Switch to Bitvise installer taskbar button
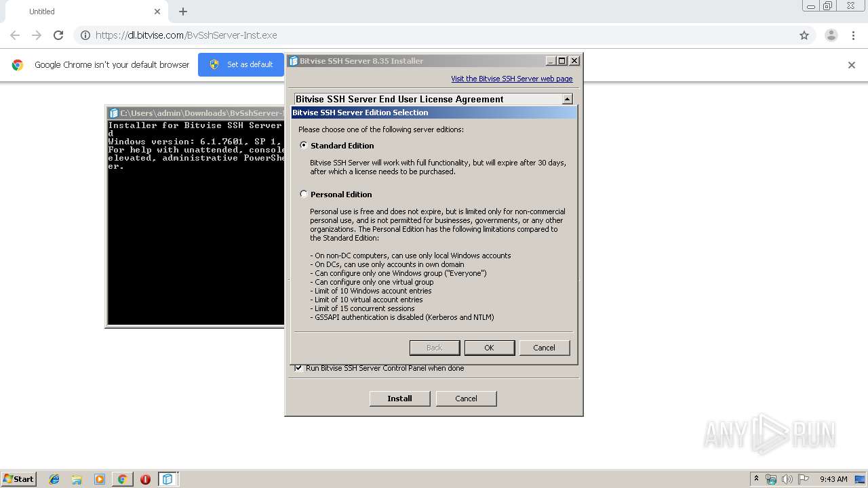The width and height of the screenshot is (868, 488). pos(167,479)
